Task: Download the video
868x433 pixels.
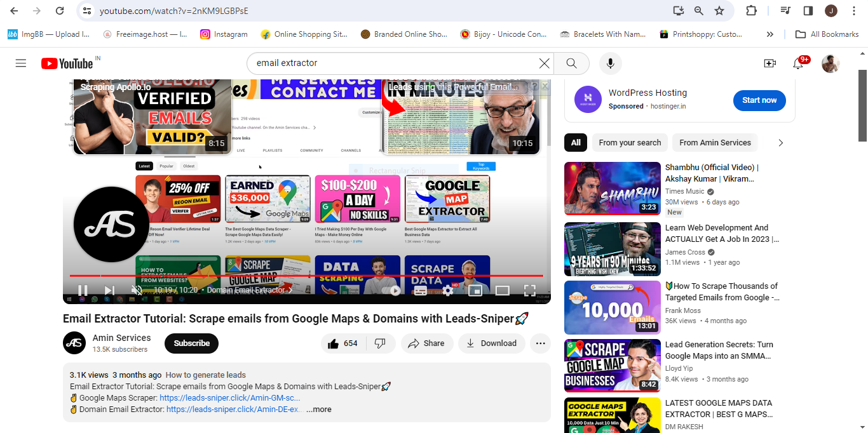Action: pyautogui.click(x=492, y=343)
